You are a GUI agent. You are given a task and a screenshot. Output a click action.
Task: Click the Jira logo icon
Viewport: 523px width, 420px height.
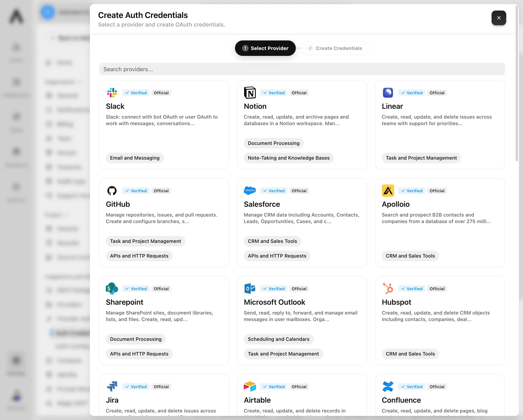112,386
